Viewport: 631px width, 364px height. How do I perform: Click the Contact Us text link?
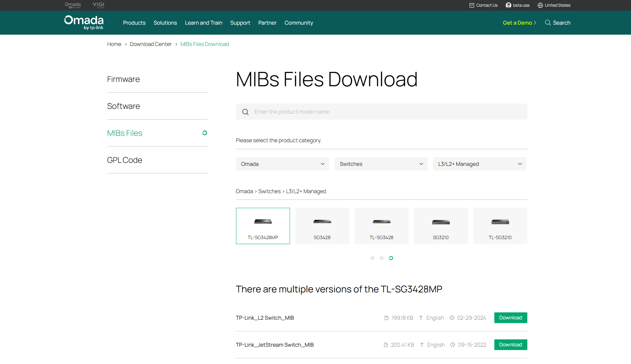(x=487, y=5)
